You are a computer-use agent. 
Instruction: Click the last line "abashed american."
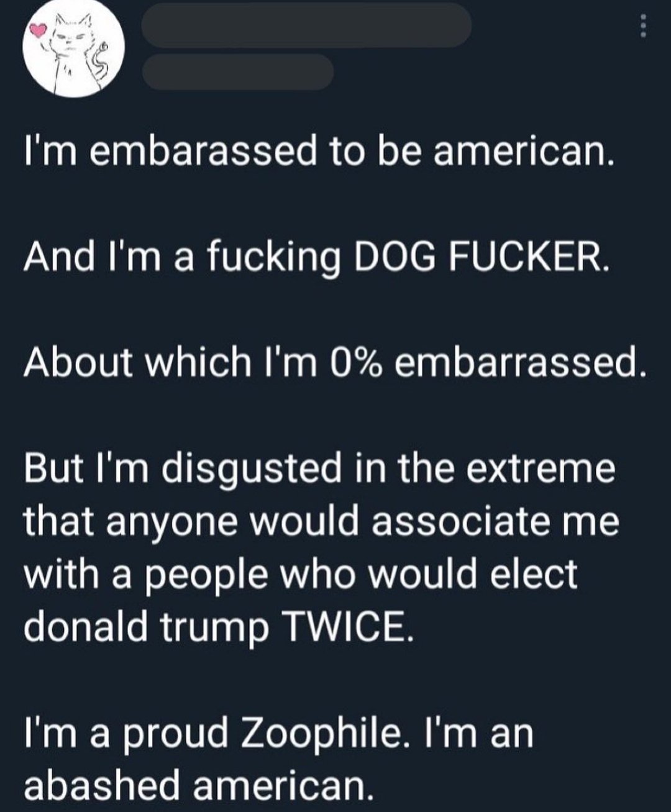coord(199,785)
